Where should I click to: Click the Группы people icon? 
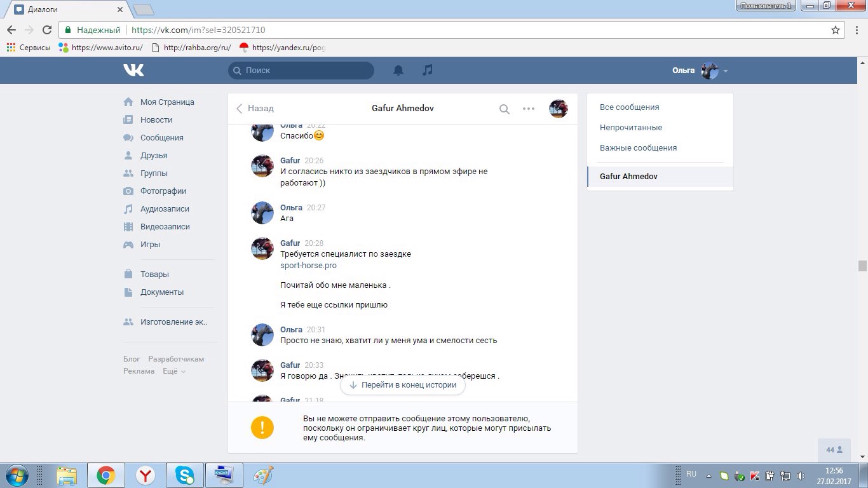[x=128, y=173]
